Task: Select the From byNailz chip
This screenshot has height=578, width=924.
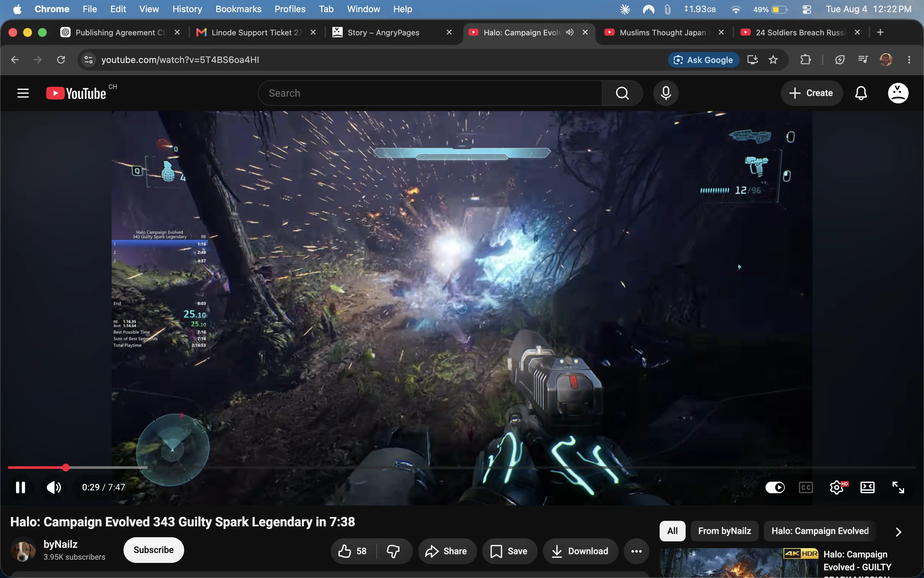Action: click(x=724, y=530)
